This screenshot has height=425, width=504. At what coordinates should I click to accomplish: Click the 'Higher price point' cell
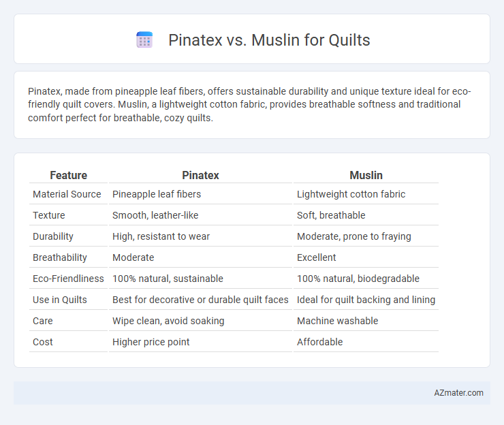(x=200, y=342)
